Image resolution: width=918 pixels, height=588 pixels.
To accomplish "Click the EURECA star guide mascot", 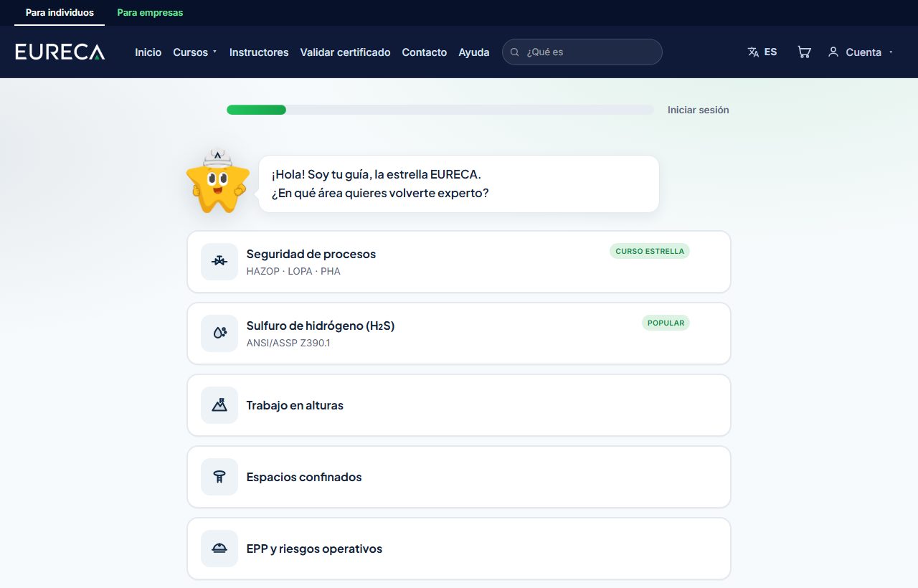I will [217, 181].
